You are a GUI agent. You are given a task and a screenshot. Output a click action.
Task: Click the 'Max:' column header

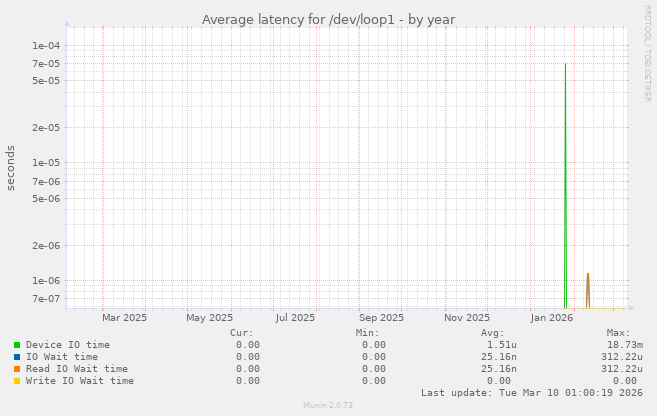(618, 333)
